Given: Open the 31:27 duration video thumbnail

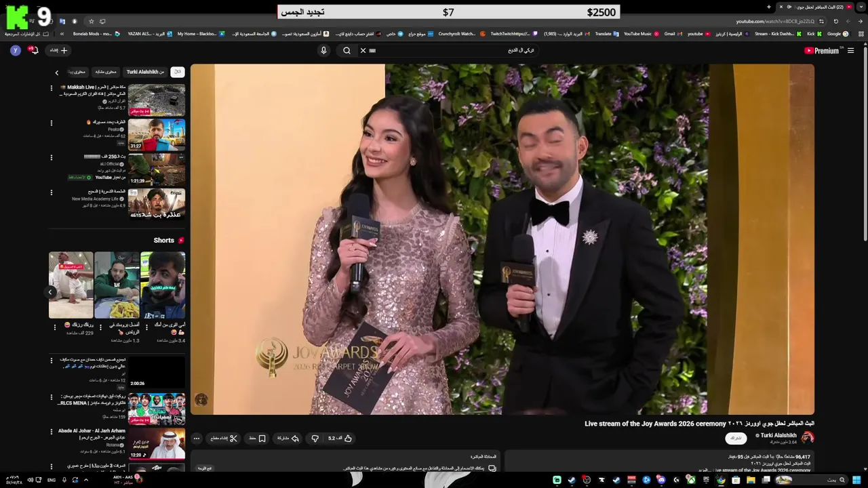Looking at the screenshot, I should [x=157, y=134].
